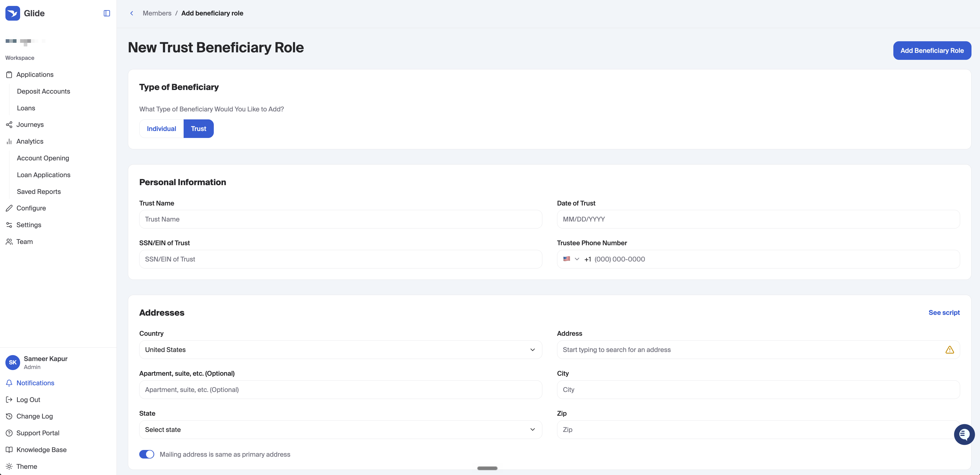The height and width of the screenshot is (475, 980).
Task: Click the Analytics bar chart icon
Action: (x=9, y=142)
